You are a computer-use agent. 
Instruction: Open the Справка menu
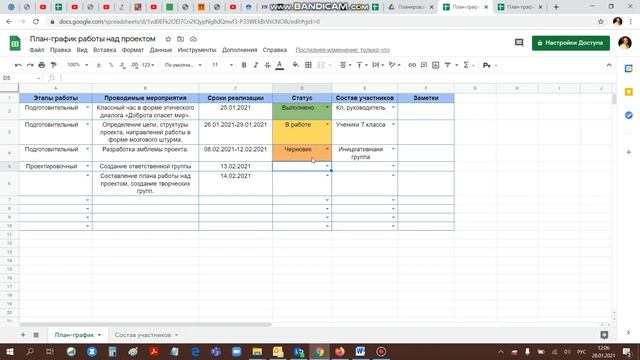[x=275, y=50]
